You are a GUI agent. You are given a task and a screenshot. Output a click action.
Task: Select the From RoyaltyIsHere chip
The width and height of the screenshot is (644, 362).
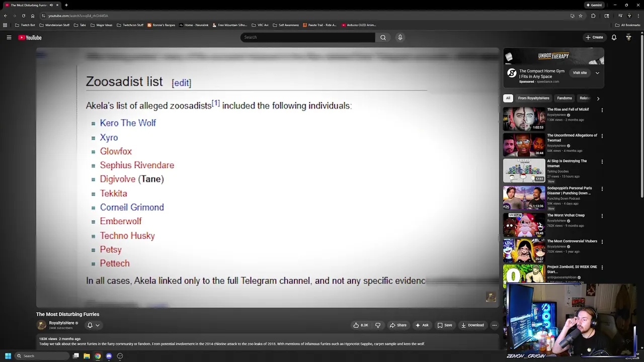534,99
